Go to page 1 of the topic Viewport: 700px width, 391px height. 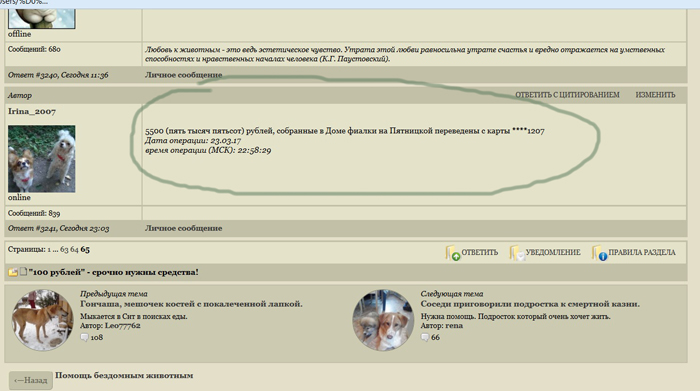(x=50, y=250)
